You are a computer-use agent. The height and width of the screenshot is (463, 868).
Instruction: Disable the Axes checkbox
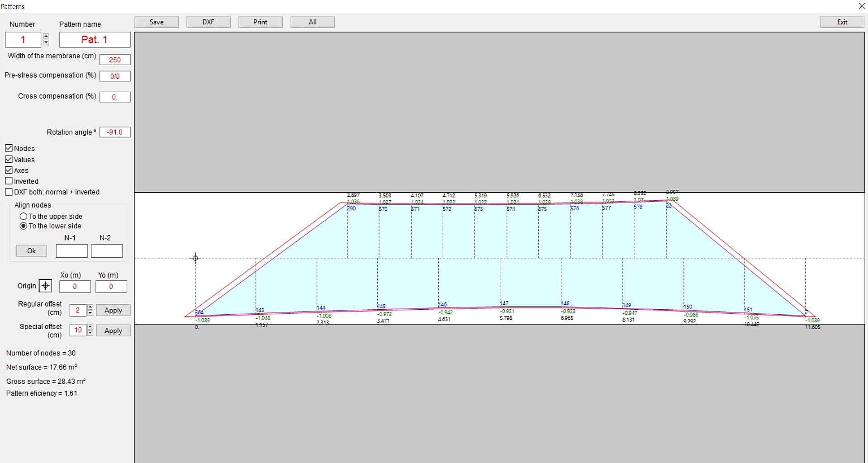coord(9,170)
